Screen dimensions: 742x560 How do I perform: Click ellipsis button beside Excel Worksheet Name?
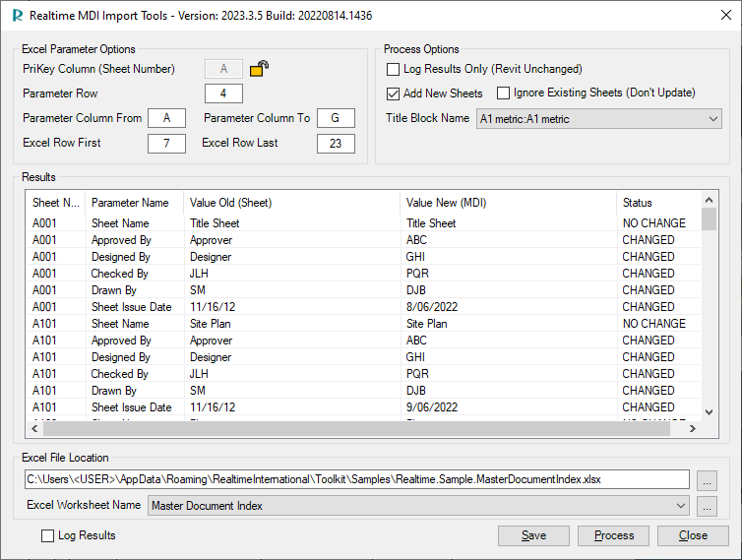(x=707, y=506)
